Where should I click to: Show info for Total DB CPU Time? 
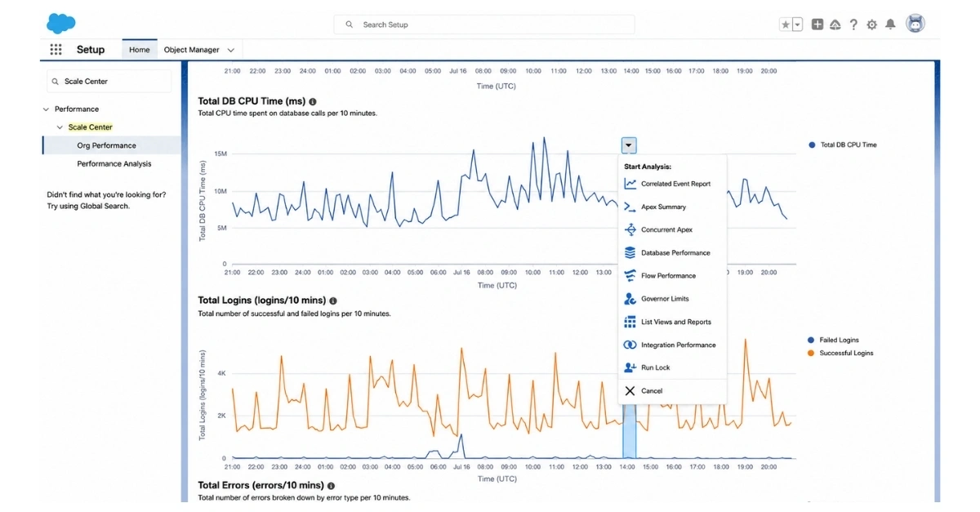[x=313, y=101]
